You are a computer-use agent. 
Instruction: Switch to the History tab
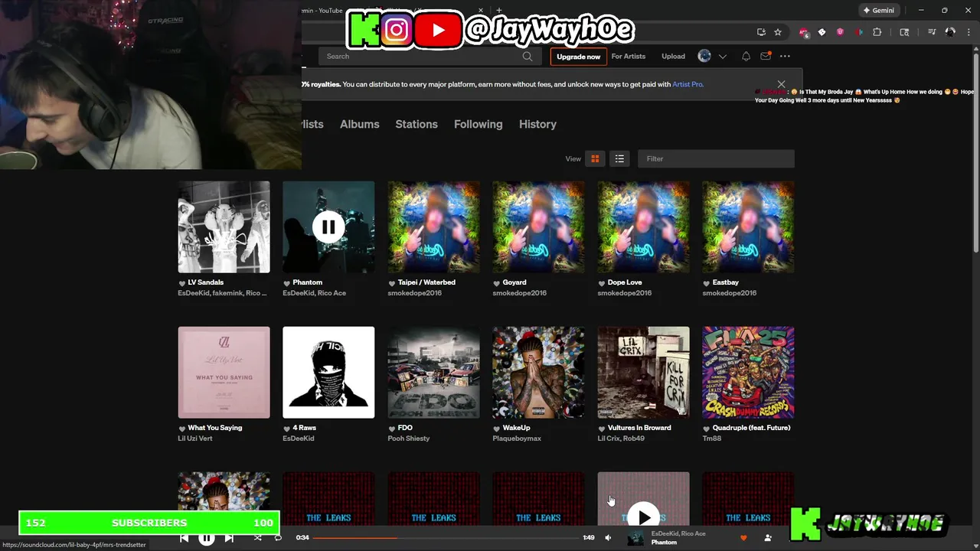point(537,124)
